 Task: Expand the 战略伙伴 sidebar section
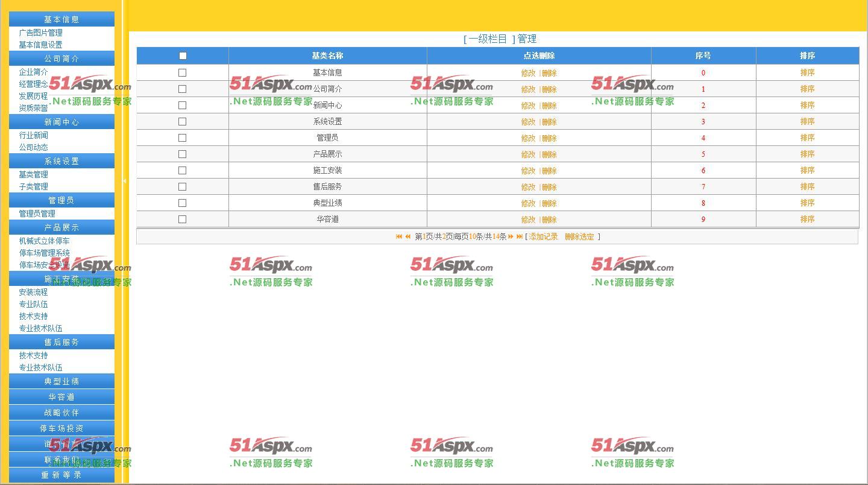coord(61,413)
